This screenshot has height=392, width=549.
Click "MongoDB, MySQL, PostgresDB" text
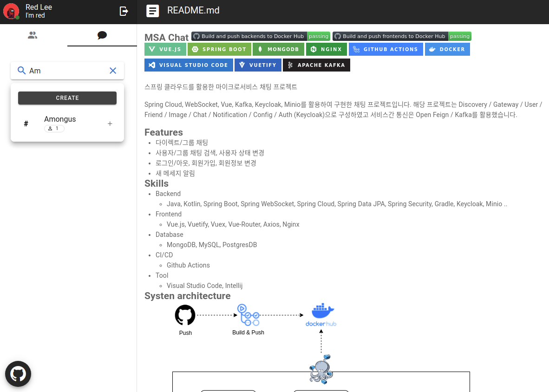point(212,245)
